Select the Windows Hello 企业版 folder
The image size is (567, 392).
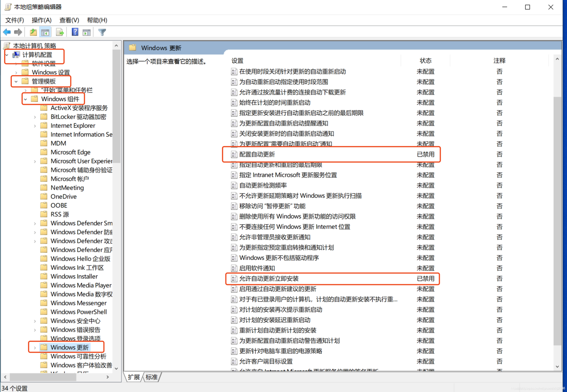click(80, 259)
